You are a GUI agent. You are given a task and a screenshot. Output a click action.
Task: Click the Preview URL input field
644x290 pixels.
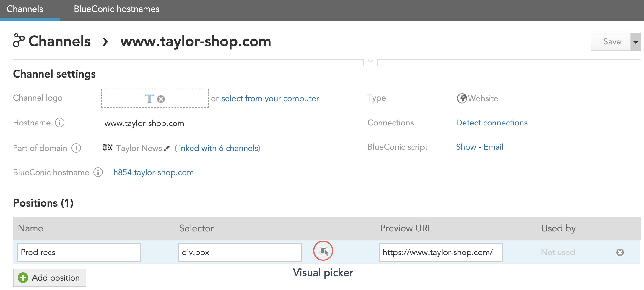pyautogui.click(x=441, y=252)
